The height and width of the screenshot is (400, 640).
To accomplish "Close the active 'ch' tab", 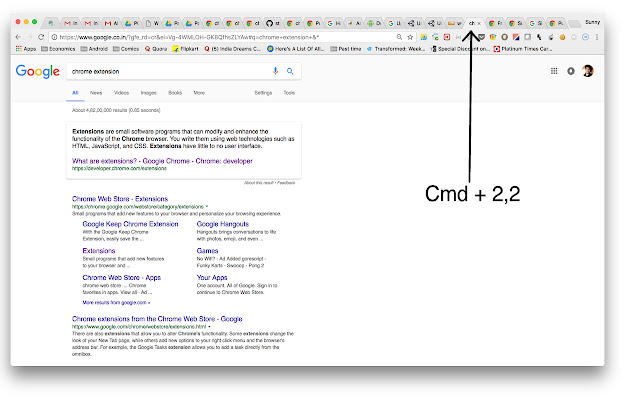I will click(479, 23).
